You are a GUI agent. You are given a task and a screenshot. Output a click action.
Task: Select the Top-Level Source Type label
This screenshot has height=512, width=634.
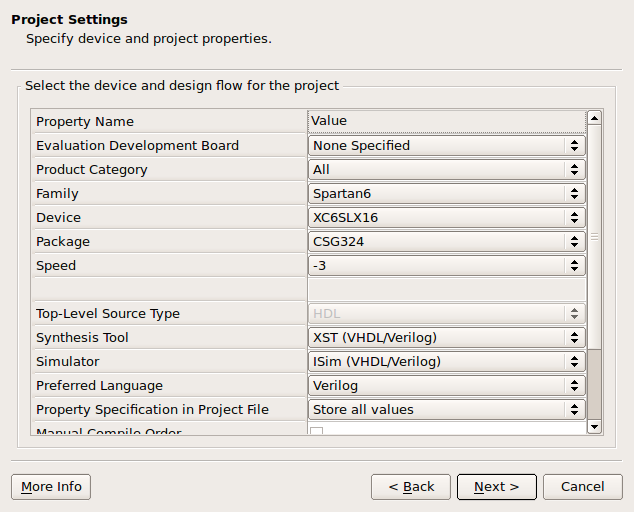pyautogui.click(x=108, y=314)
